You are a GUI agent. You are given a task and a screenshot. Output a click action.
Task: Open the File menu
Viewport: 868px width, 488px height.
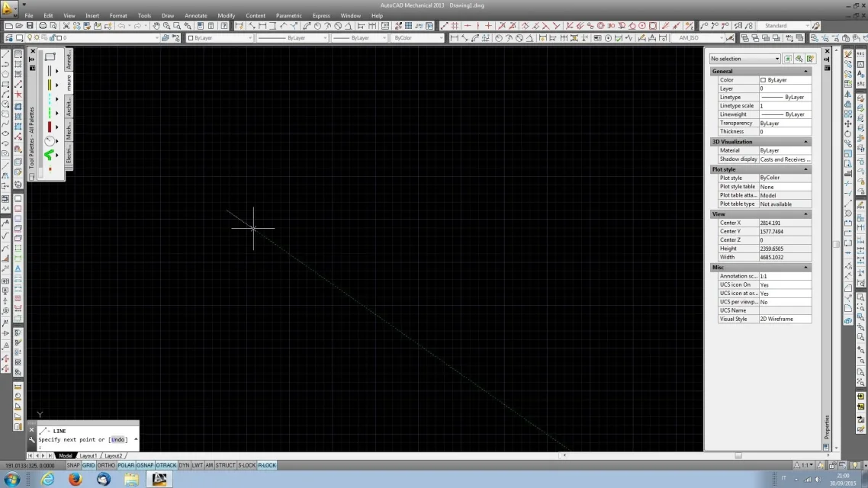[29, 15]
